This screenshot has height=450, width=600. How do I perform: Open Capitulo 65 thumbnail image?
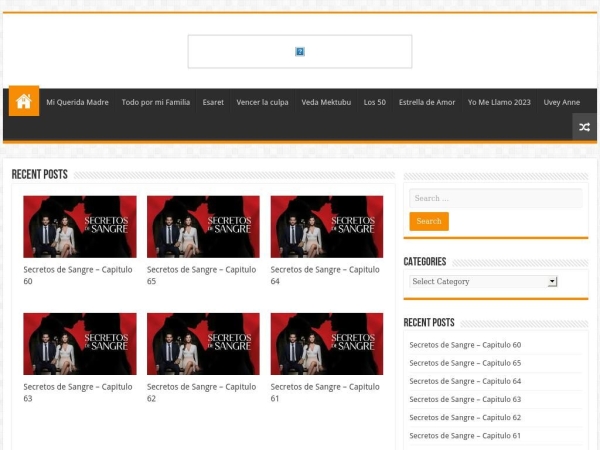click(203, 227)
